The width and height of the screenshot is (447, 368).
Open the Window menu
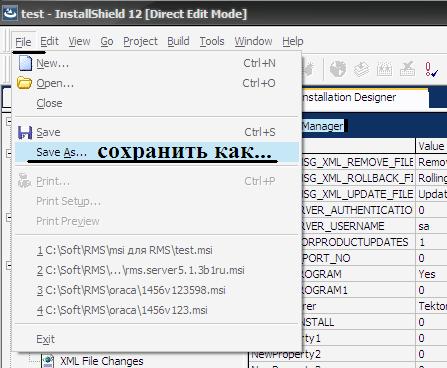click(x=253, y=41)
